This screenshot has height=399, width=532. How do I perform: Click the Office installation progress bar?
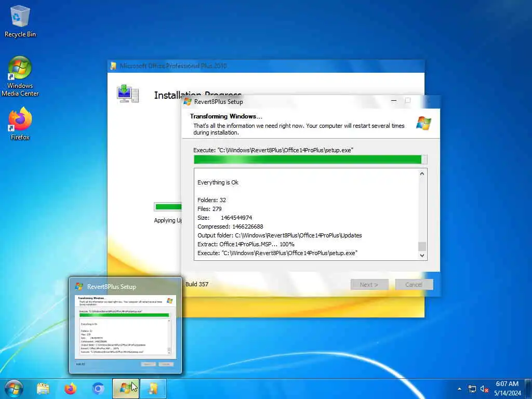pyautogui.click(x=168, y=207)
